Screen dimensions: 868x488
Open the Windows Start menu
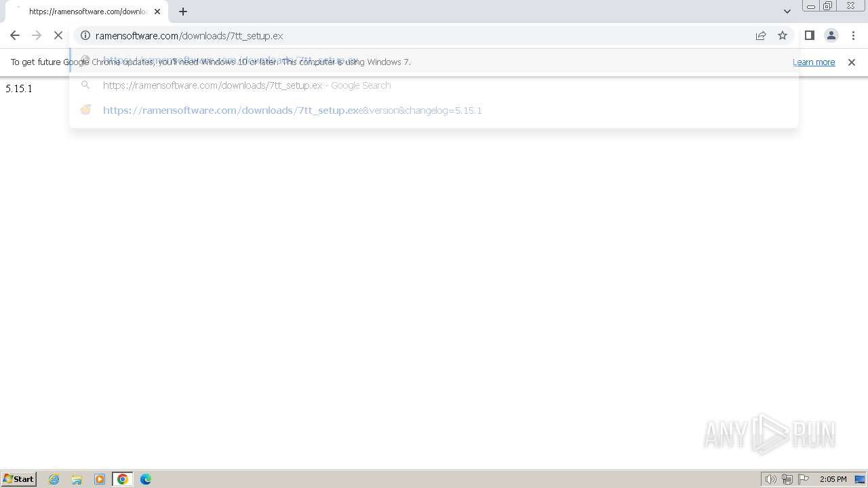[19, 479]
